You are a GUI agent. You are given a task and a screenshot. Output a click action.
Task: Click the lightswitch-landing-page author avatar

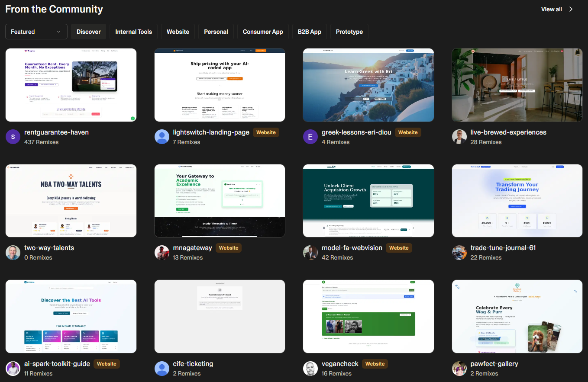162,137
